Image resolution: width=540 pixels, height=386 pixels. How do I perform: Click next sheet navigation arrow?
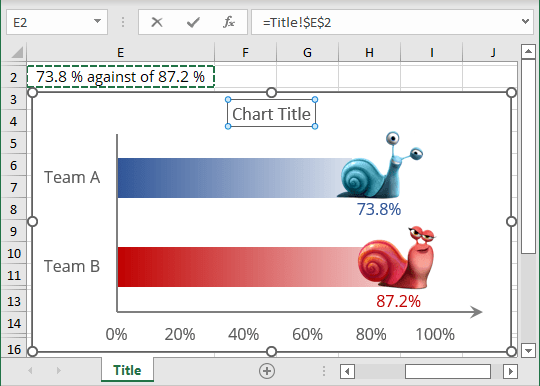coord(59,371)
